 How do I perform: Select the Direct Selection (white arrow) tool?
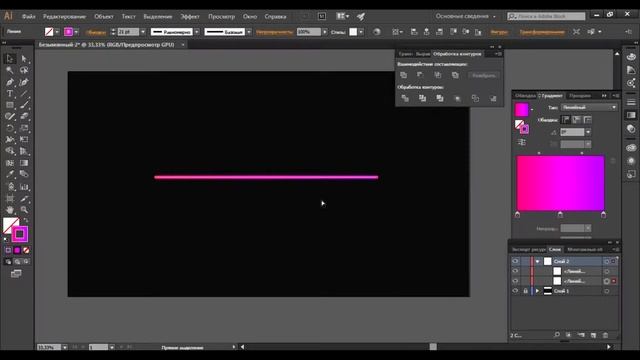(x=24, y=59)
